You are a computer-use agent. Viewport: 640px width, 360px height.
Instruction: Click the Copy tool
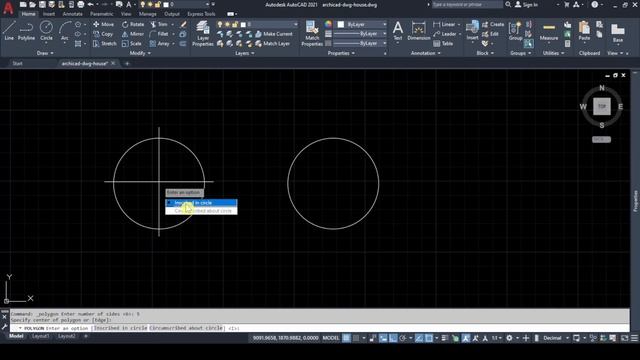click(103, 34)
